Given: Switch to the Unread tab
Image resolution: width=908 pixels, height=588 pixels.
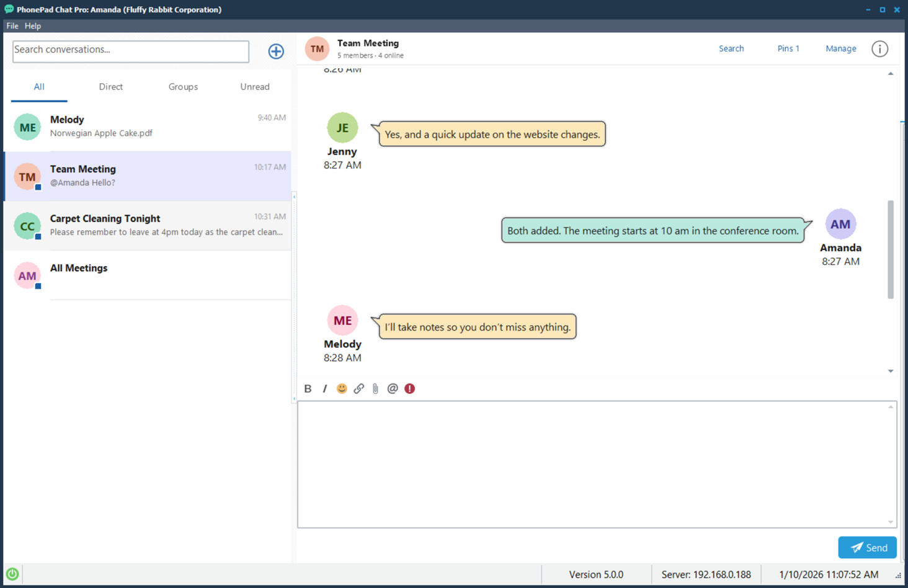Looking at the screenshot, I should point(255,87).
